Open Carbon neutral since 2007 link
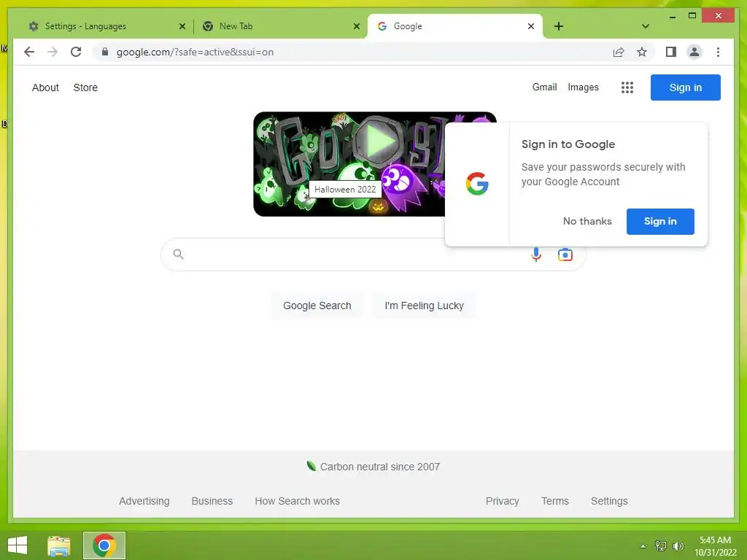 pyautogui.click(x=379, y=467)
